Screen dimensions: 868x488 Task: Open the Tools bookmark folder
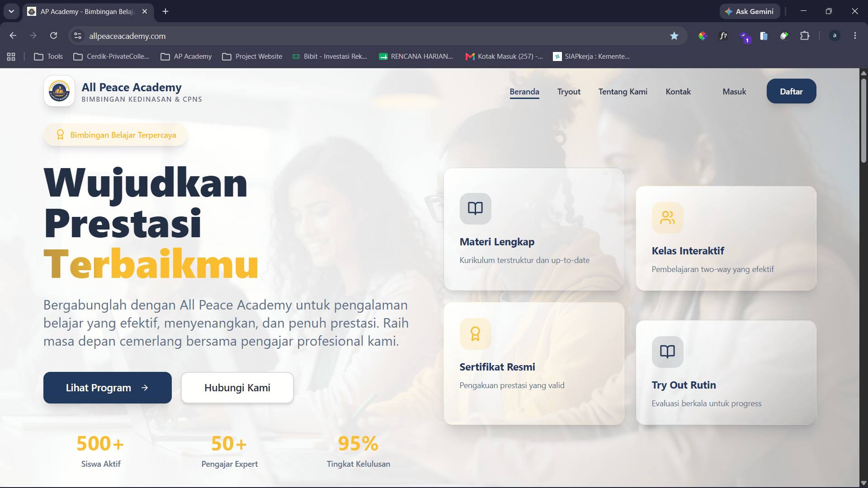coord(48,56)
